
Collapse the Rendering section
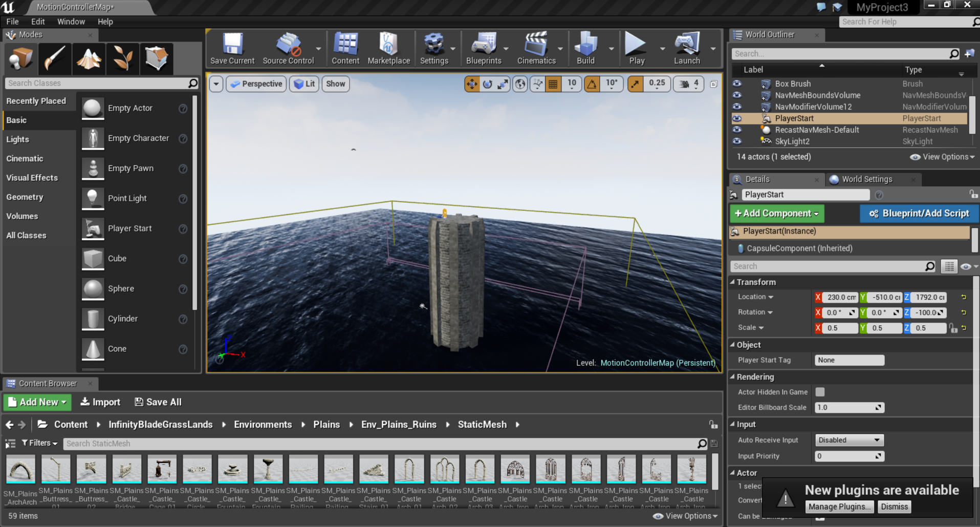732,377
